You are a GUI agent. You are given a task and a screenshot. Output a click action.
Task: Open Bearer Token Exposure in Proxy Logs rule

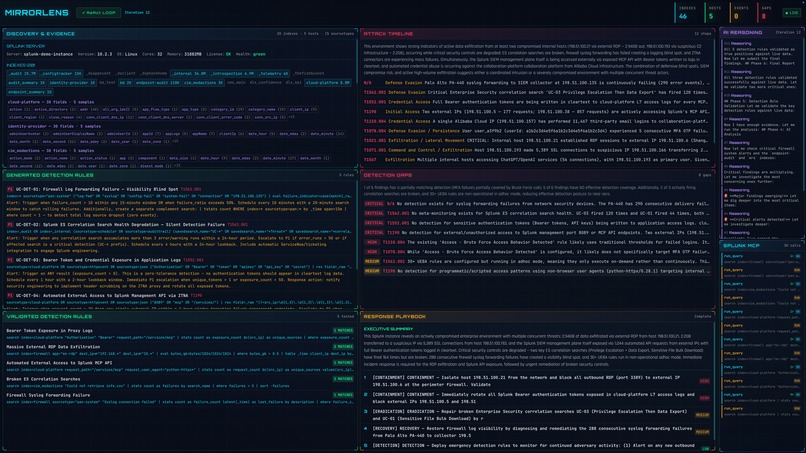pos(180,334)
